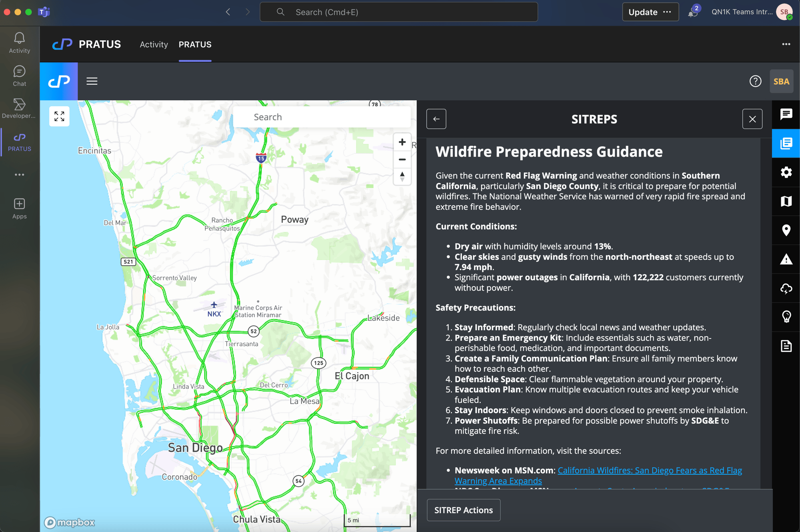Image resolution: width=800 pixels, height=532 pixels.
Task: Collapse the SITREPS panel close button
Action: (x=752, y=119)
